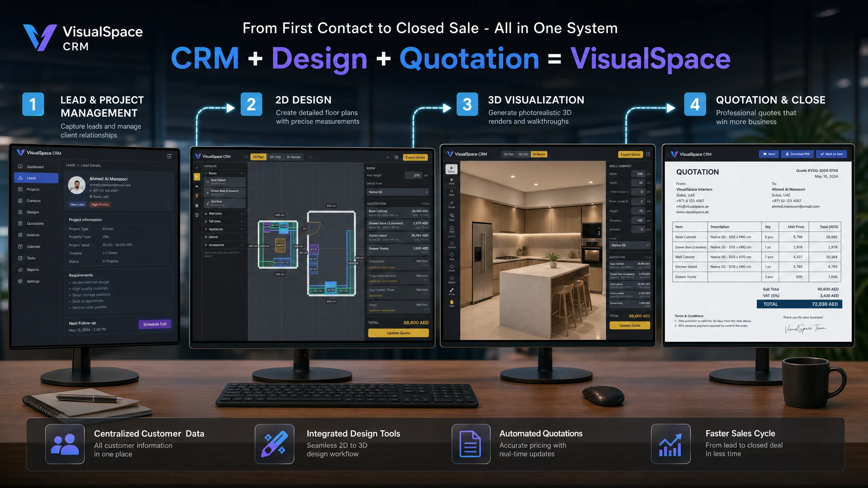
Task: Click the Leads breadcrumb link
Action: (70, 165)
